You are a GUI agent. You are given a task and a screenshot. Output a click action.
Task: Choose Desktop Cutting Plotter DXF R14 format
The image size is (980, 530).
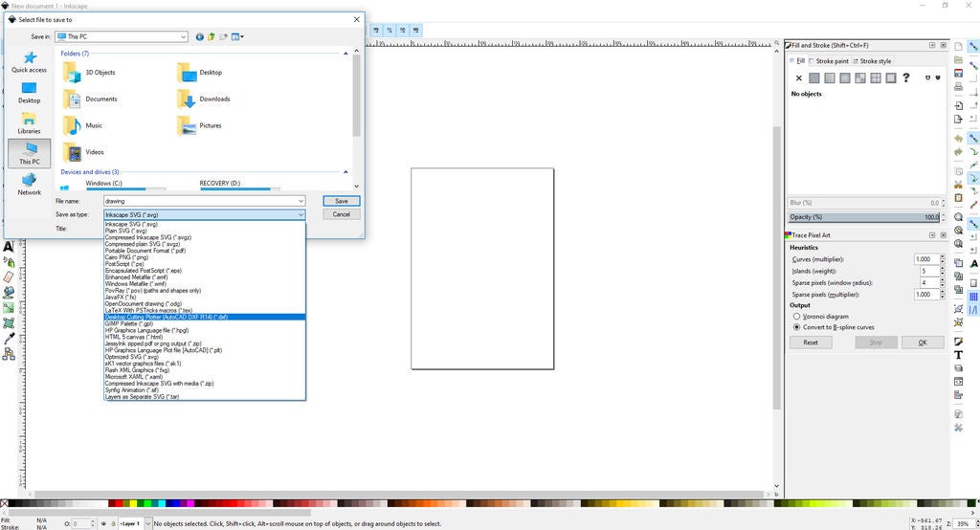[x=205, y=317]
